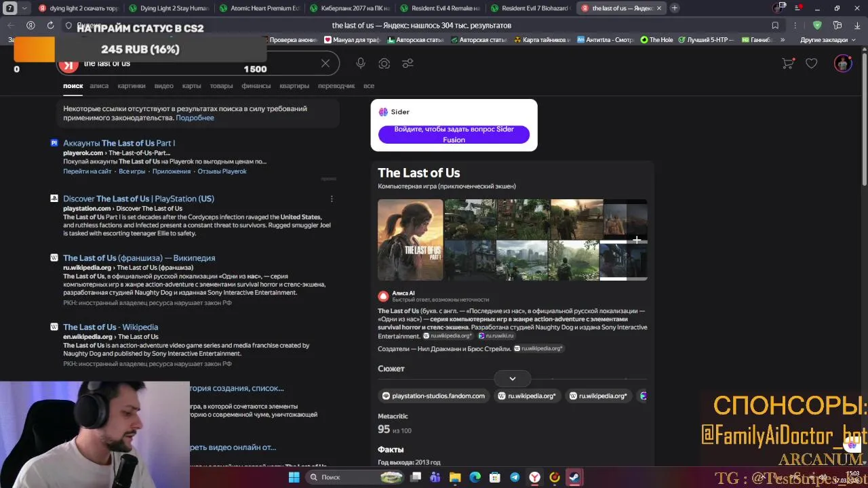Select the алиса search tab
This screenshot has height=488, width=868.
tap(99, 86)
